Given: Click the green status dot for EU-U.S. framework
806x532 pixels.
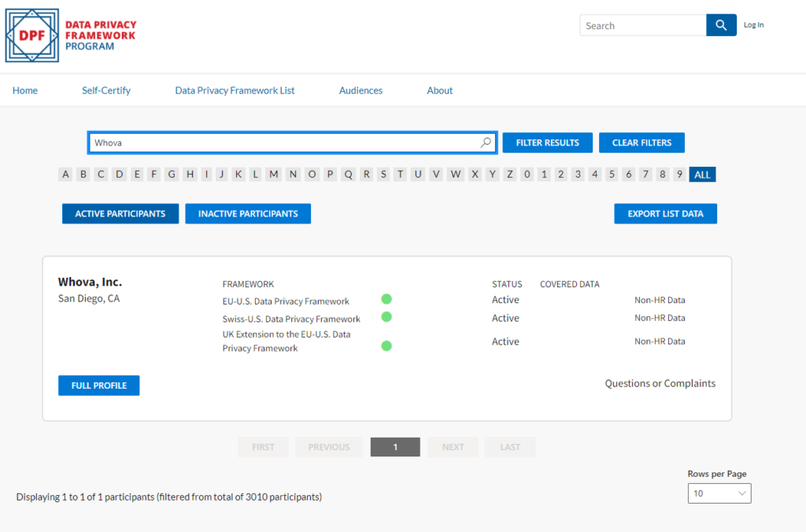Looking at the screenshot, I should 386,299.
